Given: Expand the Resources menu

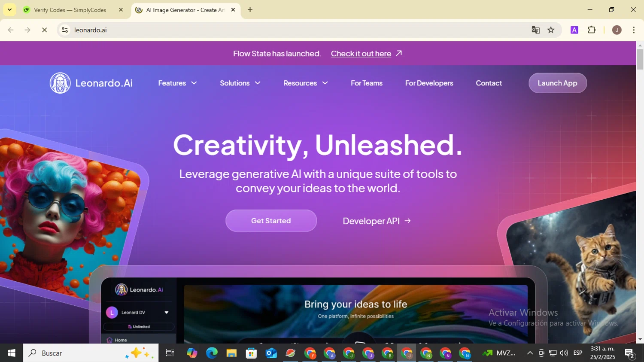Looking at the screenshot, I should click(x=305, y=83).
